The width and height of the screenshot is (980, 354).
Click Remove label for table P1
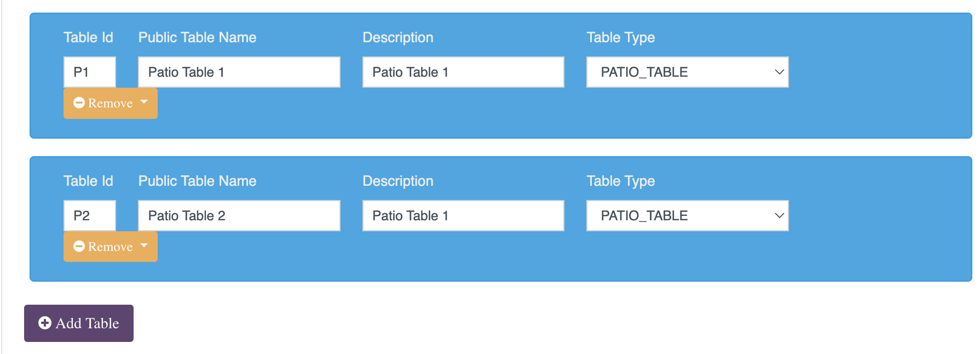110,103
